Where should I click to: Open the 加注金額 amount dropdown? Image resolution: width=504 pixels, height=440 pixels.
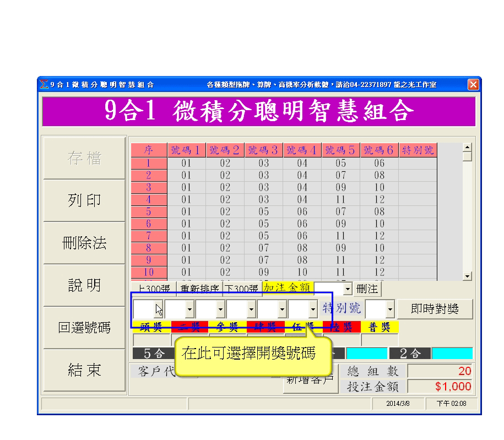pos(347,288)
